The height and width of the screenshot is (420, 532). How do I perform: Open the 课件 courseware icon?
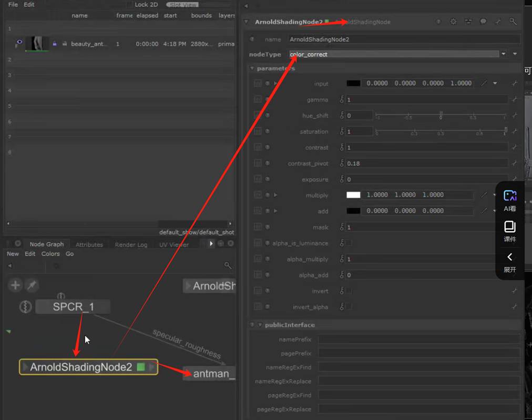[509, 231]
